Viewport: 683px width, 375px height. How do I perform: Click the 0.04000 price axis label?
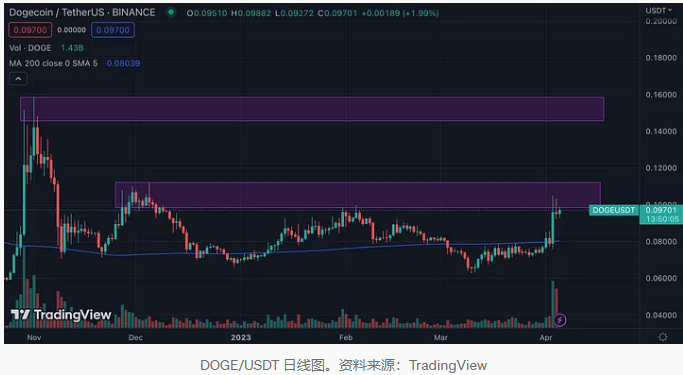click(x=661, y=315)
